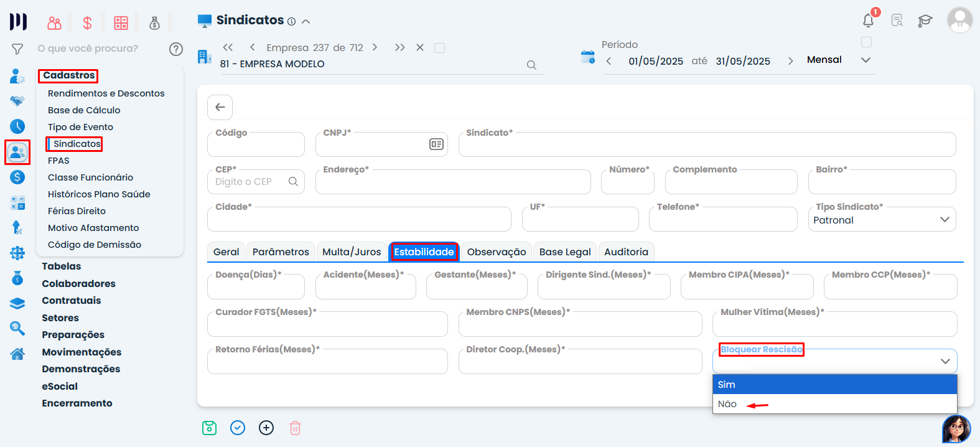This screenshot has width=980, height=447.
Task: Click the trash delete icon
Action: click(295, 428)
